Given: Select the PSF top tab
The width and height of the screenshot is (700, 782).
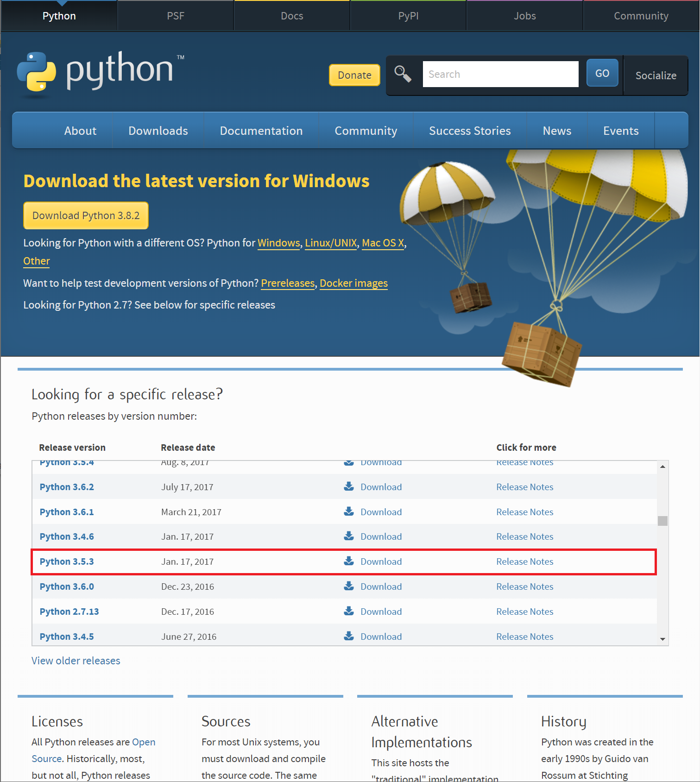Looking at the screenshot, I should [176, 16].
